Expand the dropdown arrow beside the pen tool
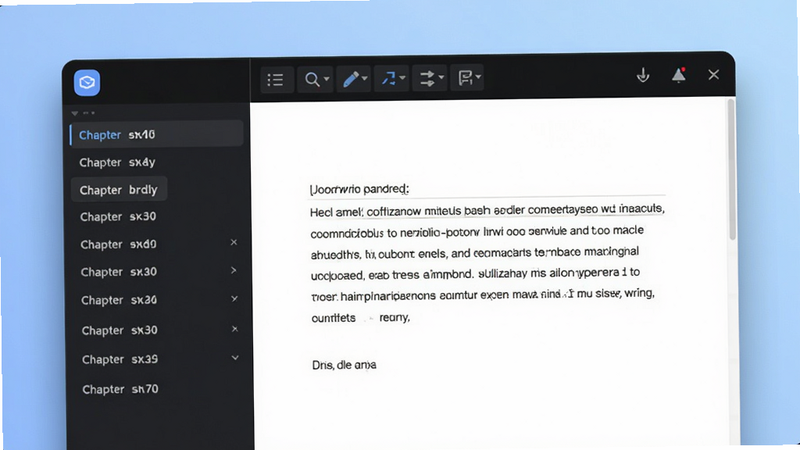The width and height of the screenshot is (800, 450). [364, 79]
